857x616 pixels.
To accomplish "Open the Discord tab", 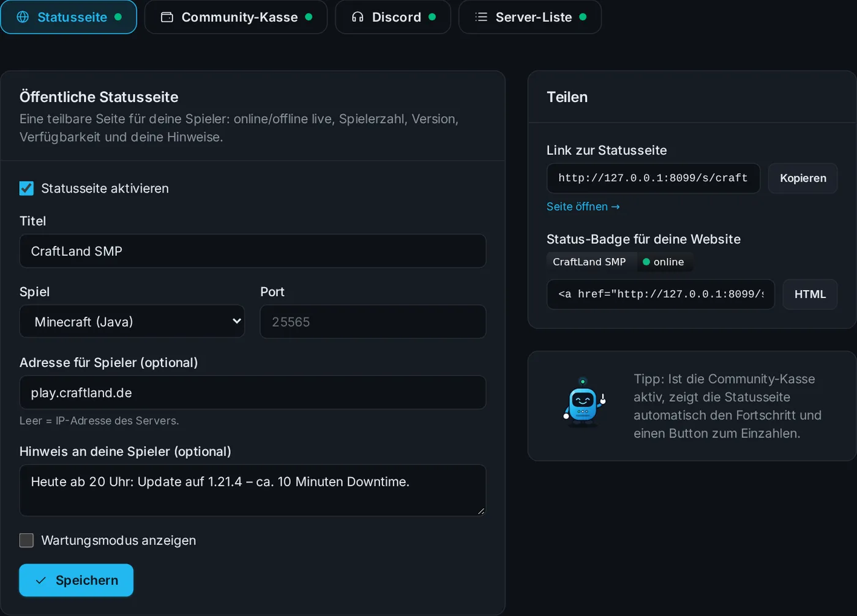I will pos(393,17).
